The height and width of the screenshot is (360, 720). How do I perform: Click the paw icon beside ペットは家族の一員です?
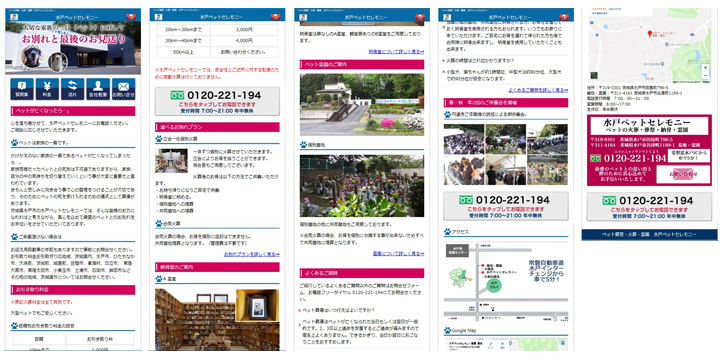point(15,143)
